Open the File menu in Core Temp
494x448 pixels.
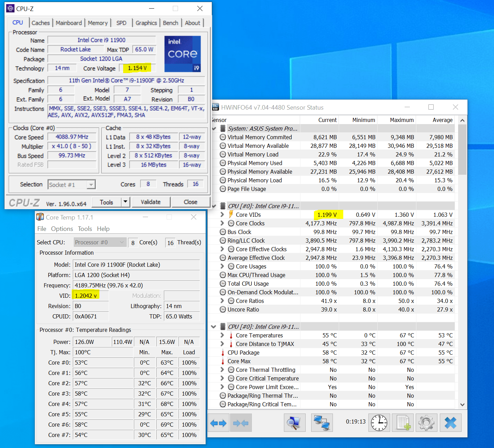[42, 229]
